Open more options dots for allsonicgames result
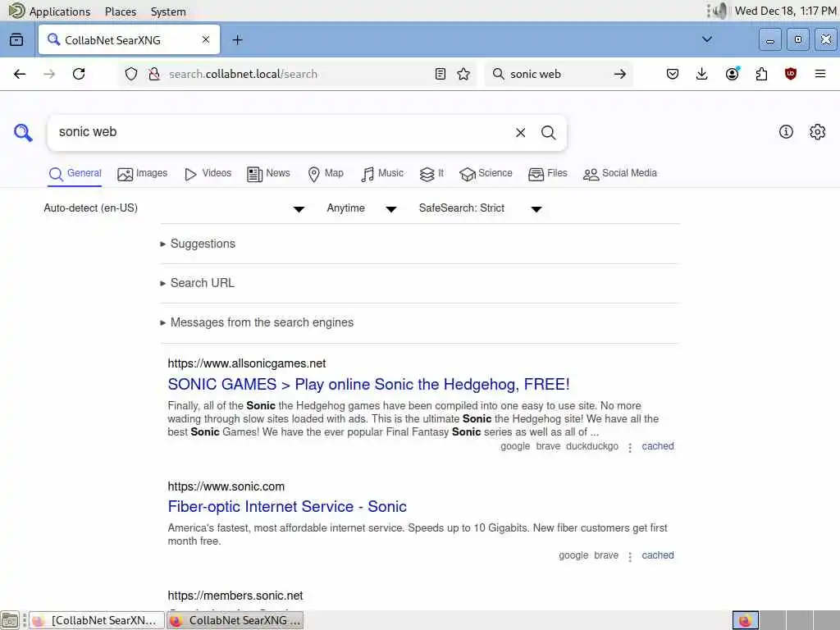840x630 pixels. (630, 448)
